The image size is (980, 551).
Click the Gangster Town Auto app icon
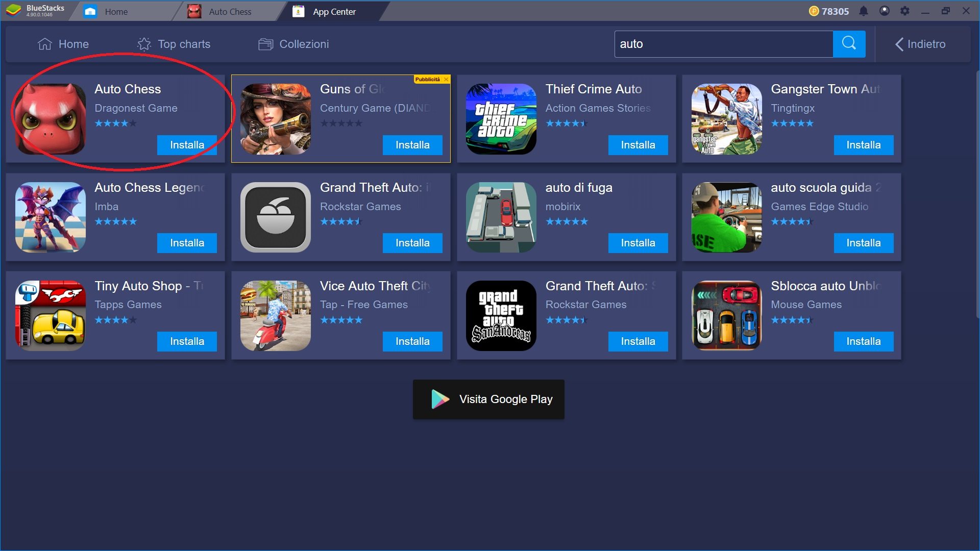[727, 119]
